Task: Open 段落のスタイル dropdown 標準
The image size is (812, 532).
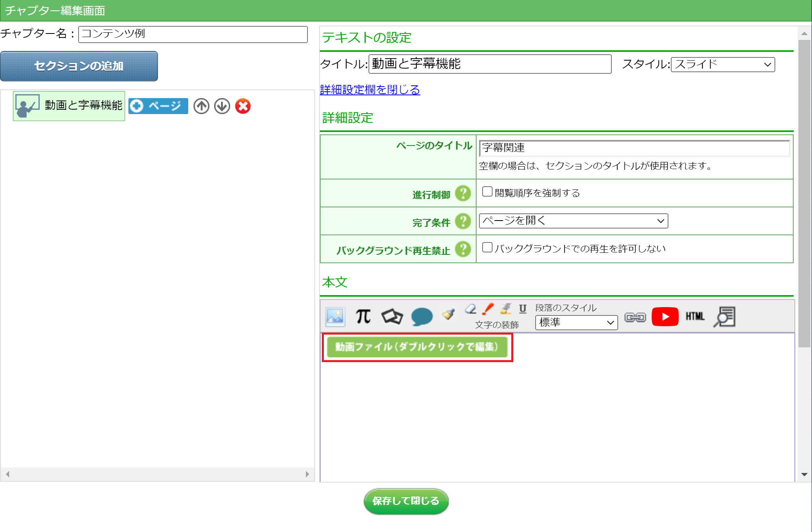Action: point(576,322)
